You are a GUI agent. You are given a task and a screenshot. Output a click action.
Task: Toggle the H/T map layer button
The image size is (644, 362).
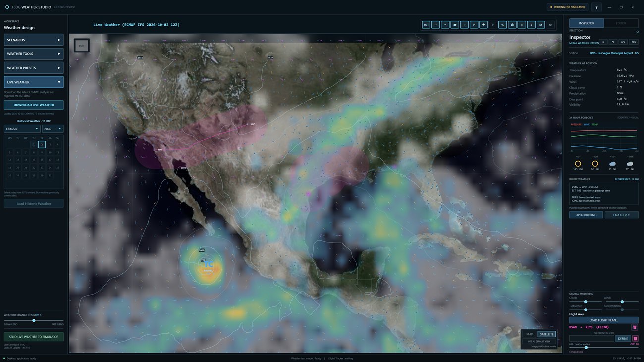[426, 25]
